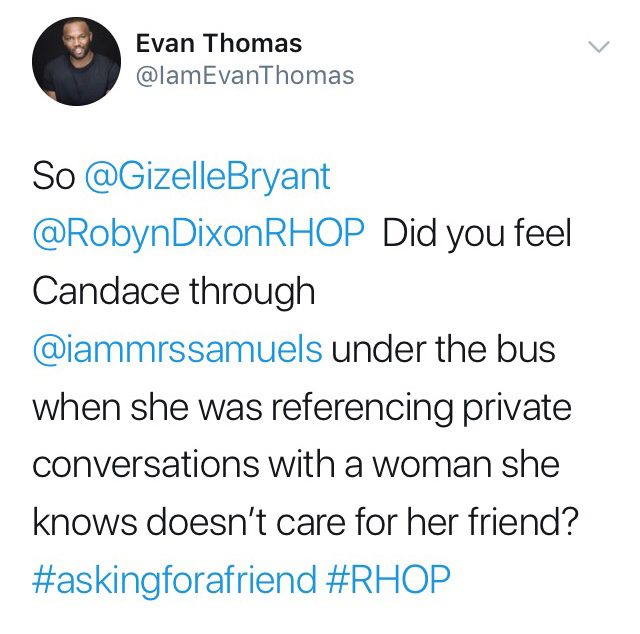Select the #askingforafriend hashtag
Viewport: 640px width, 634px height.
pyautogui.click(x=174, y=579)
